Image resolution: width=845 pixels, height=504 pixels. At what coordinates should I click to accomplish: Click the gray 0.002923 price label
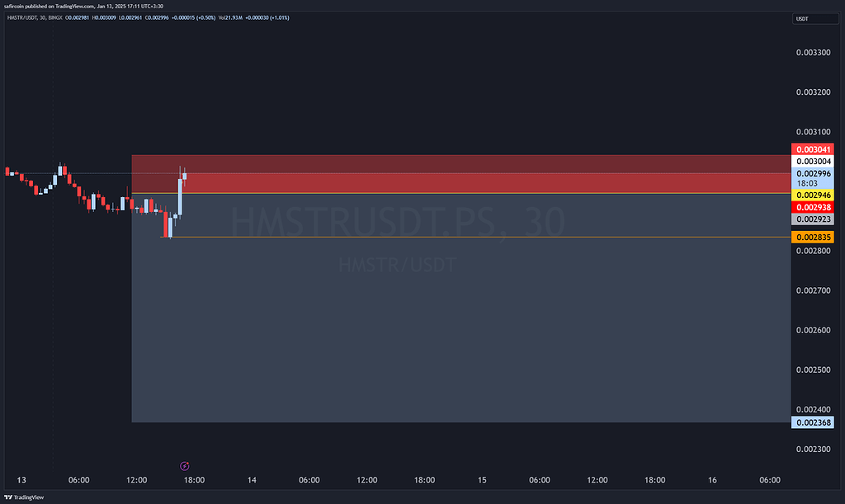coord(813,219)
